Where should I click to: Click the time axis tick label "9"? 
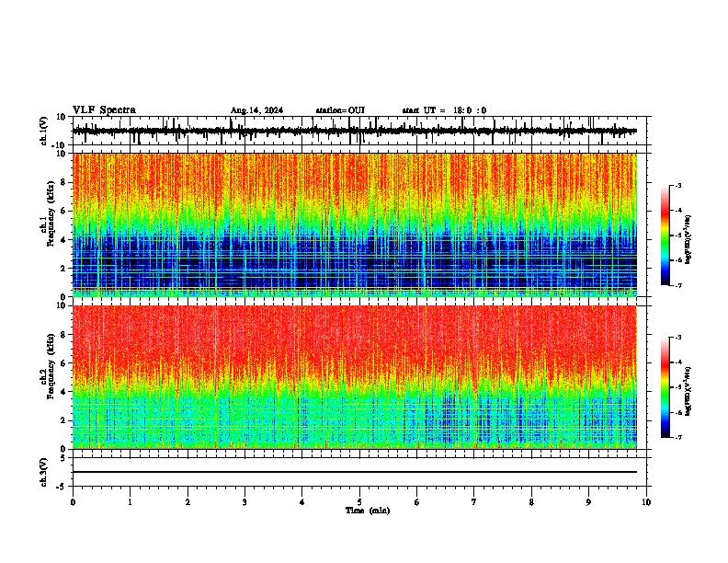pyautogui.click(x=588, y=502)
